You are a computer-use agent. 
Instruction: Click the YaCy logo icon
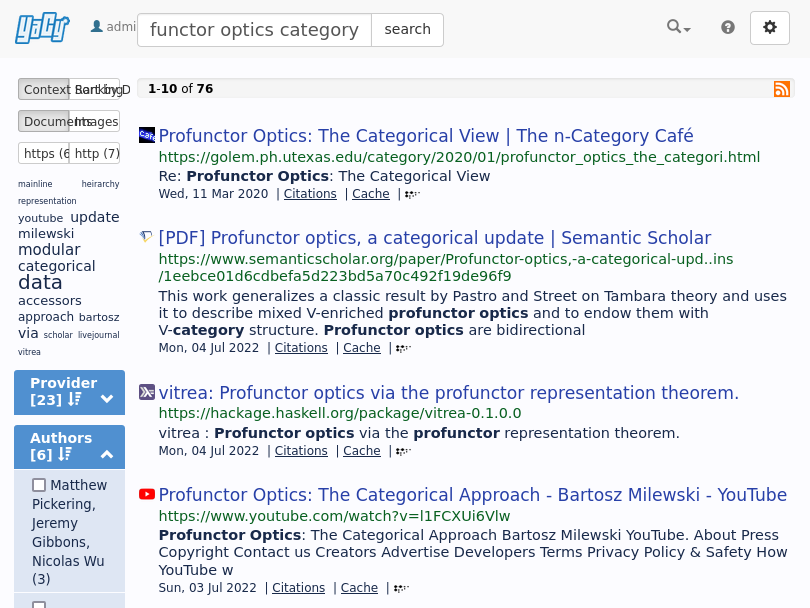coord(42,29)
